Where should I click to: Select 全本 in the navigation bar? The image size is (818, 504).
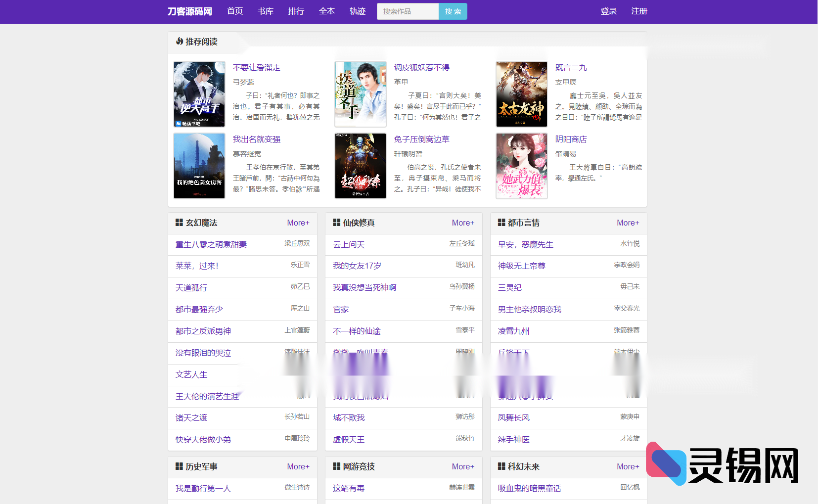pos(327,11)
